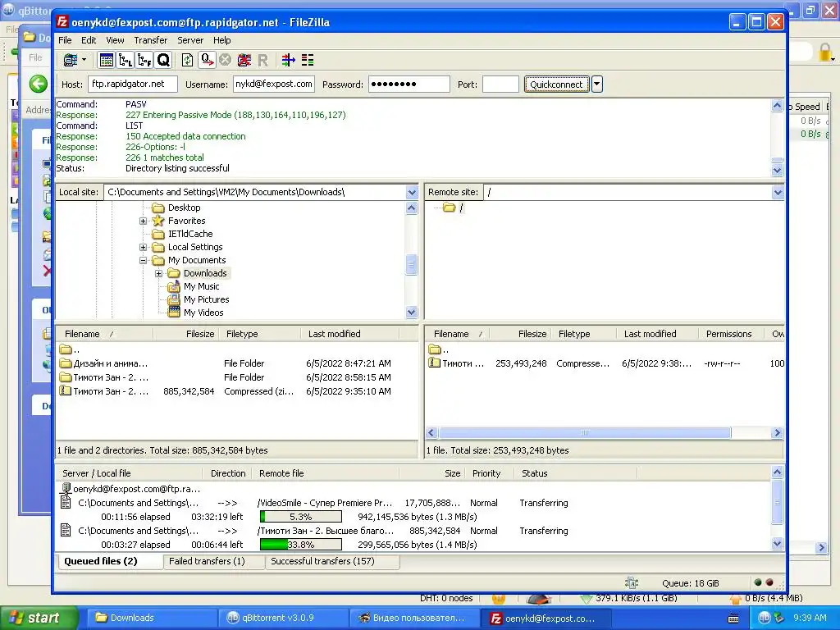This screenshot has width=840, height=630.
Task: Select IETldCache folder in local tree
Action: 190,234
